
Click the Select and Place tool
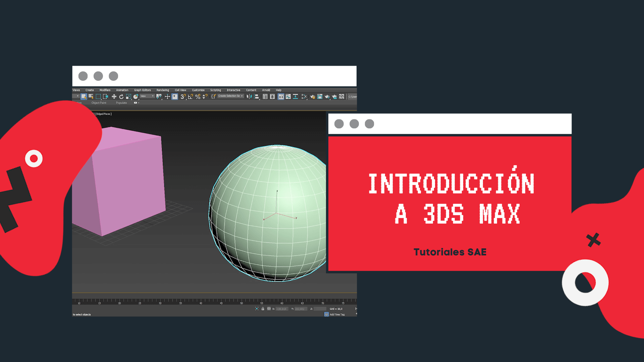tap(136, 97)
